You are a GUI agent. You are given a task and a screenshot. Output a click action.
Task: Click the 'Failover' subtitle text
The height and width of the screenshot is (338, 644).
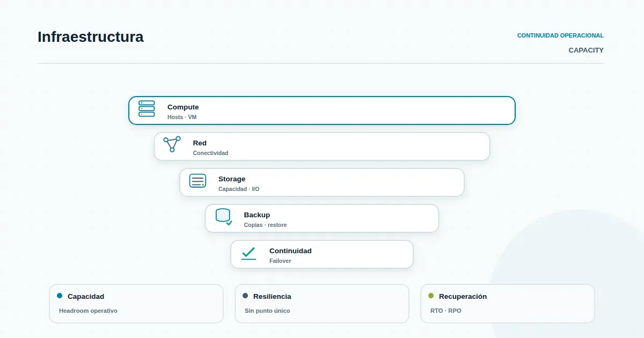pos(280,261)
